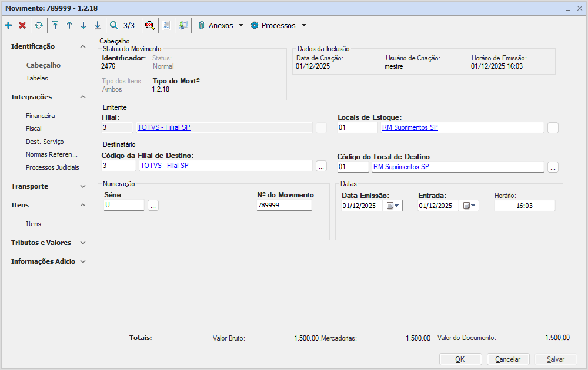Open the SQL query viewer icon

149,25
